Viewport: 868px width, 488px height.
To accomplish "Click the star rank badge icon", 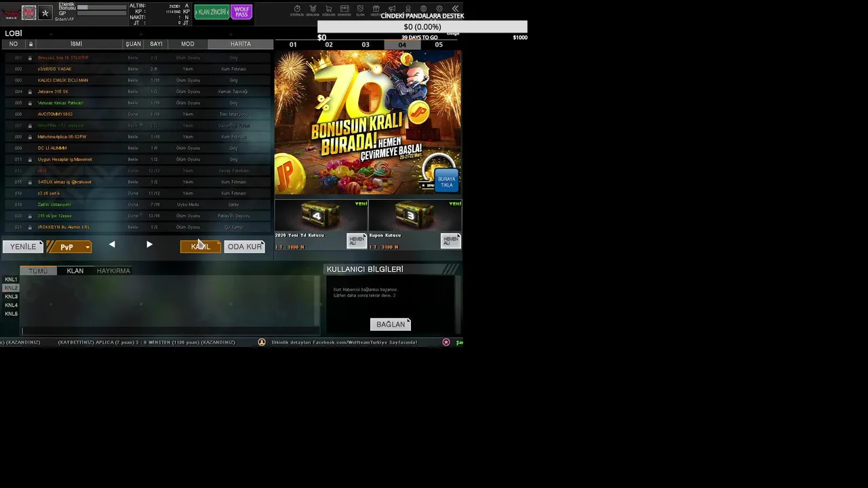I will coord(45,12).
